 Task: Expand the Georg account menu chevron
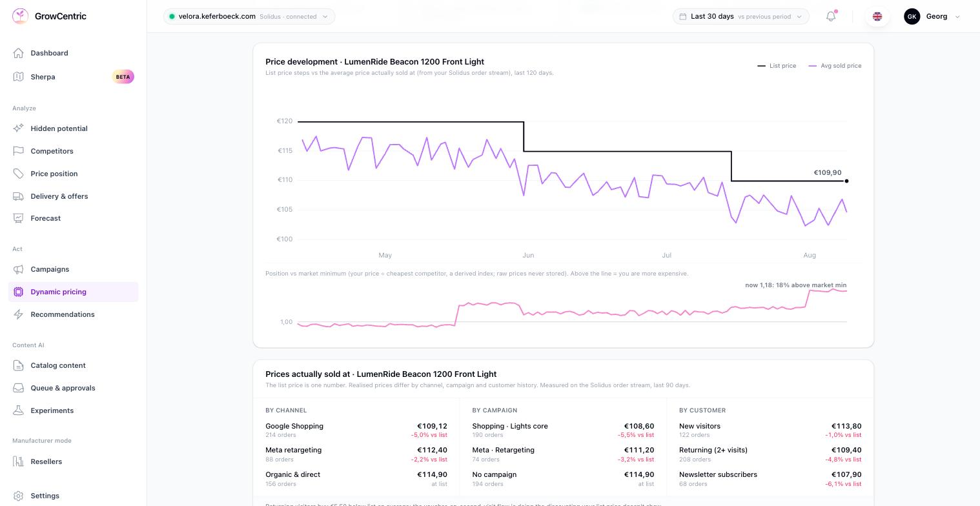click(x=957, y=17)
